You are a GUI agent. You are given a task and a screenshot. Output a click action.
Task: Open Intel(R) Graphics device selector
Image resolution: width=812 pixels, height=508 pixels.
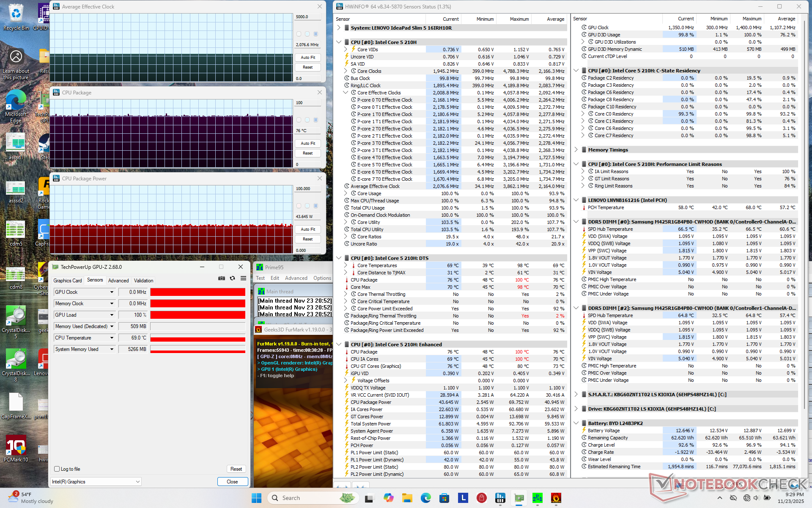click(96, 482)
